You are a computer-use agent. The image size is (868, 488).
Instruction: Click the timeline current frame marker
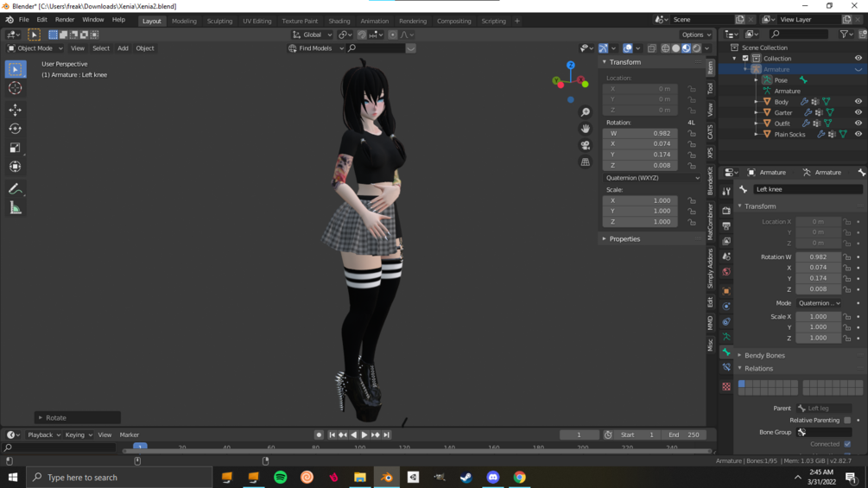(x=140, y=446)
